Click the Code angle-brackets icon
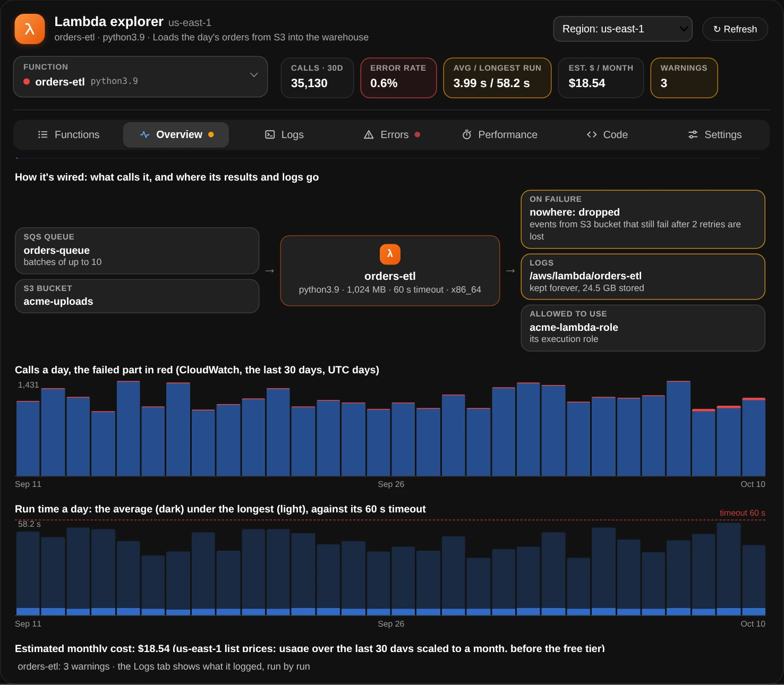The height and width of the screenshot is (685, 784). (592, 135)
